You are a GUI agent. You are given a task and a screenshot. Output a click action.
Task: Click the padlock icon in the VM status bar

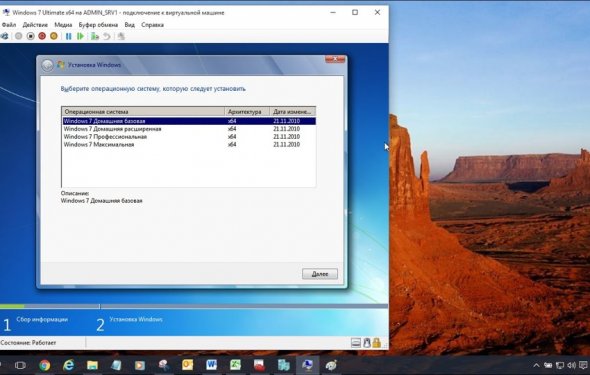pos(377,343)
